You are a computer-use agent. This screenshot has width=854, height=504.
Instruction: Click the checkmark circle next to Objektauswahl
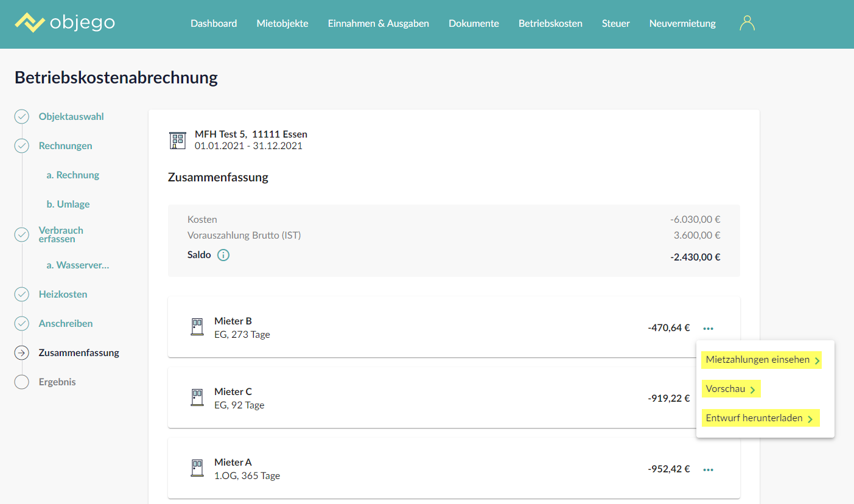(22, 117)
